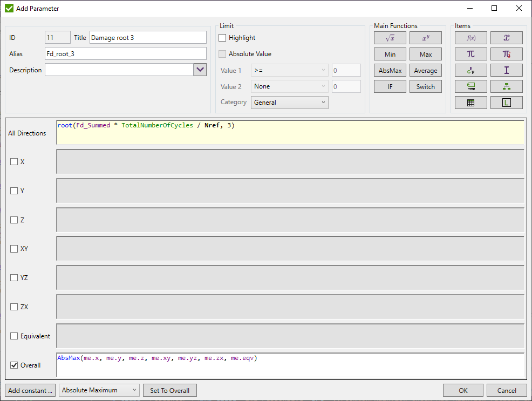Click inside the Alias field Fd_root_3
The width and height of the screenshot is (532, 401).
coord(125,53)
